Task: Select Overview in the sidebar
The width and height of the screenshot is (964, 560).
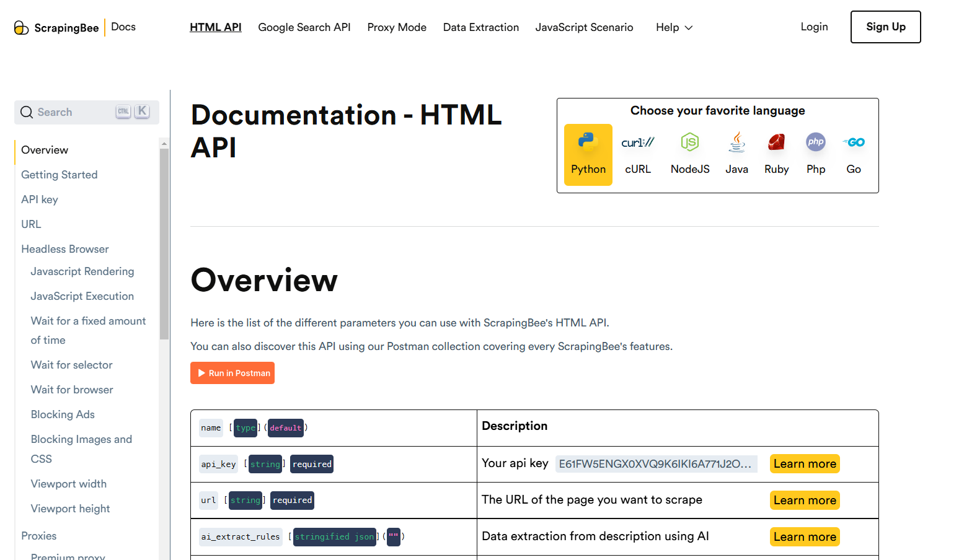Action: tap(45, 150)
